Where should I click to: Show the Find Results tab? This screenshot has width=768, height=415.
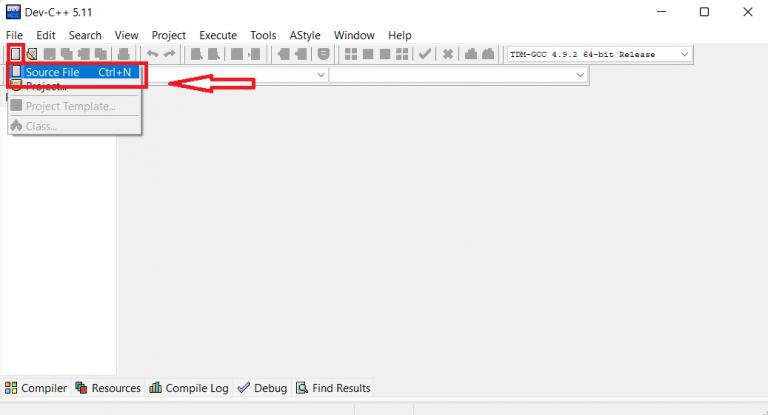(333, 388)
